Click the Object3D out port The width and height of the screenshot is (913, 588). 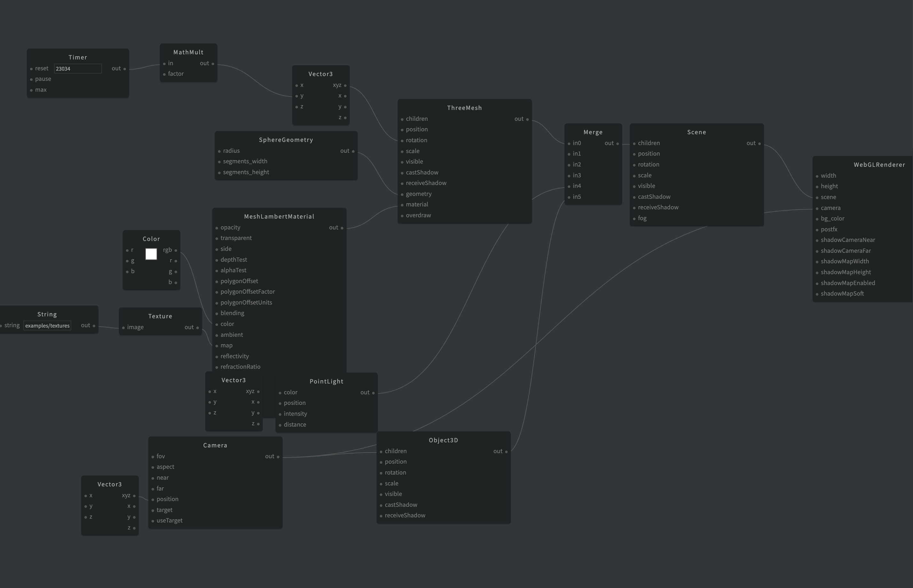(506, 452)
